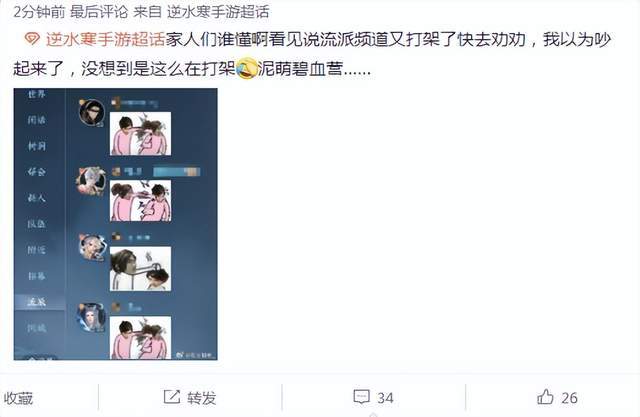The image size is (640, 417).
Task: Click 收藏 to bookmark the post
Action: pos(18,398)
